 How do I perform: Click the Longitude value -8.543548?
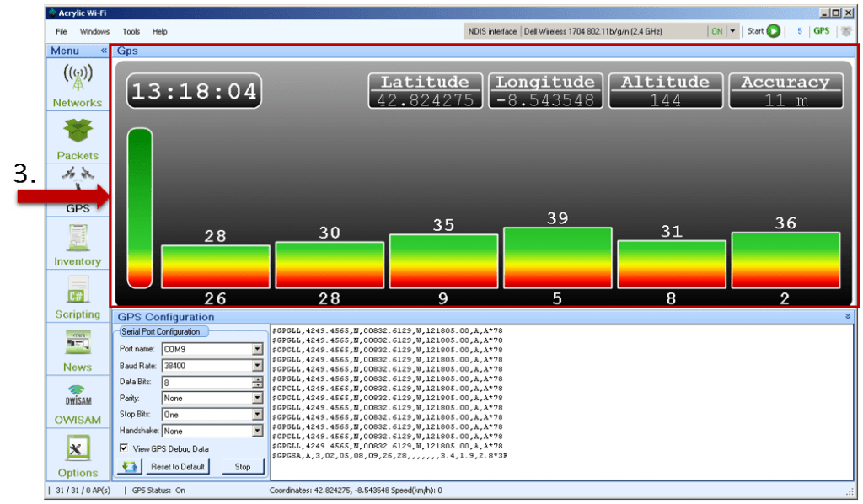click(x=545, y=100)
